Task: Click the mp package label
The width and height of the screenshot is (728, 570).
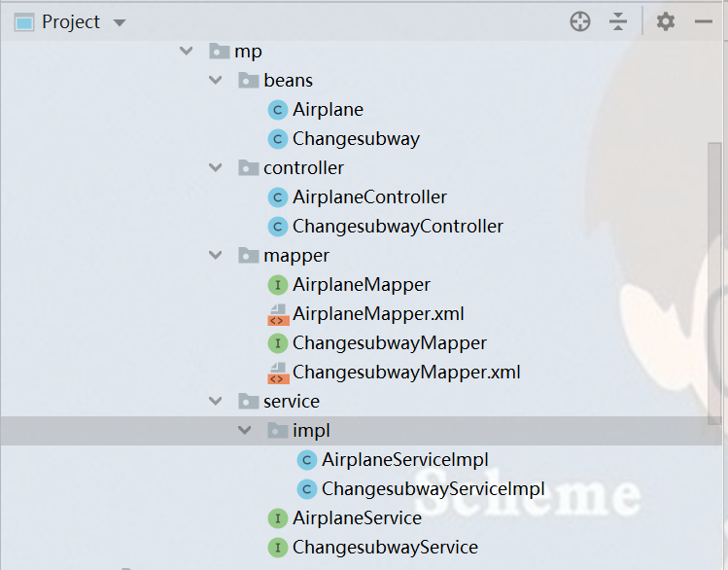Action: [x=249, y=52]
